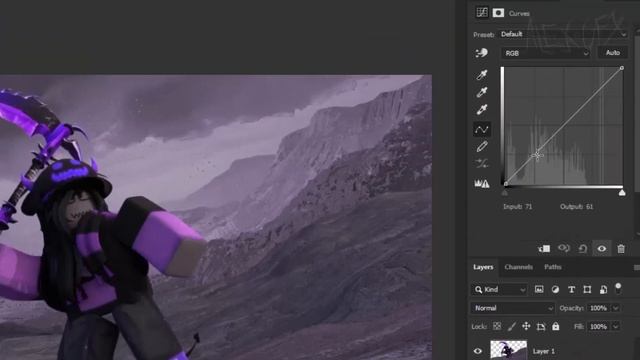Toggle the layer filtering switch
The image size is (640, 360).
(x=618, y=288)
